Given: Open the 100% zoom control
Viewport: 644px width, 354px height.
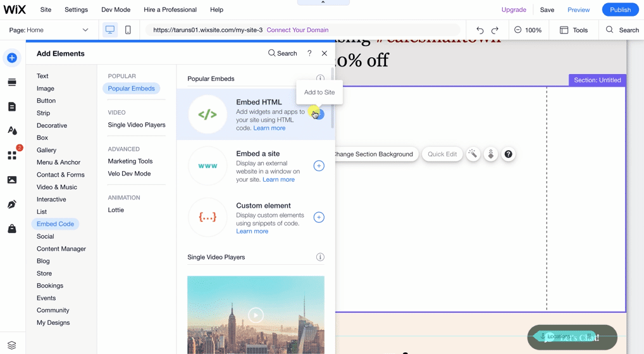Looking at the screenshot, I should coord(528,30).
